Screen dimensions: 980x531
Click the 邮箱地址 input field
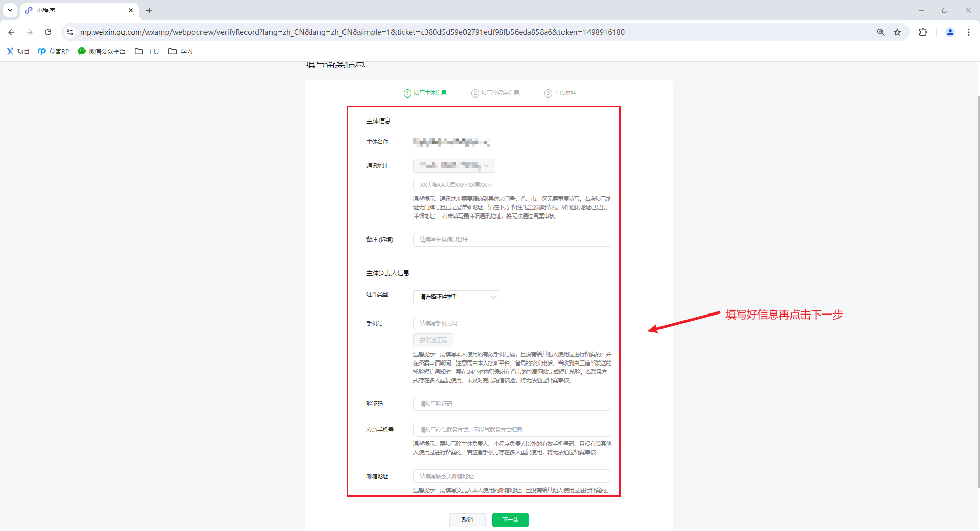pyautogui.click(x=512, y=476)
